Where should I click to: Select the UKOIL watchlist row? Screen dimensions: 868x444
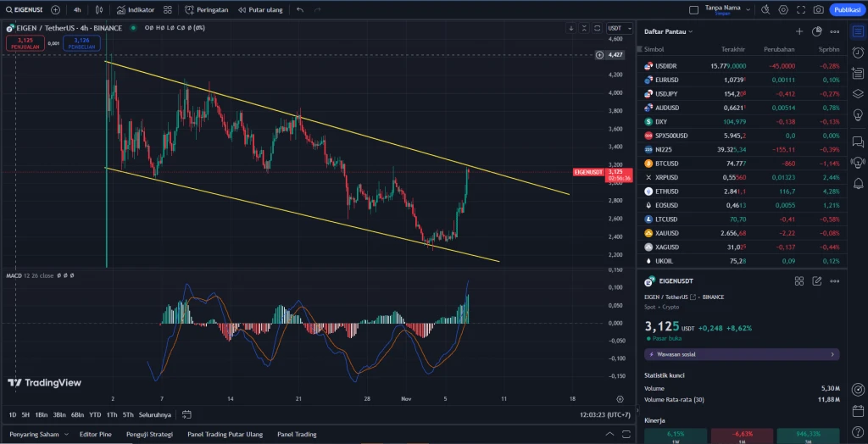(742, 261)
